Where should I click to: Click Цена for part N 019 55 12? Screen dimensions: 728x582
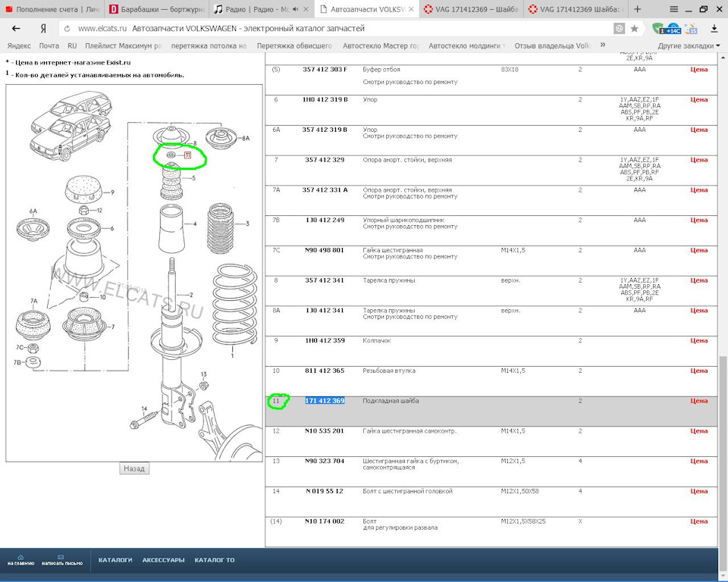[x=698, y=492]
